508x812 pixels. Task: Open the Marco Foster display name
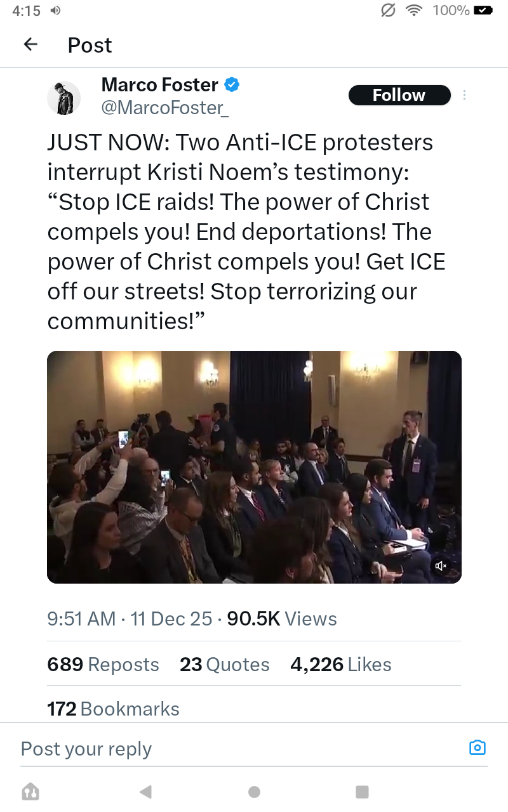[160, 84]
